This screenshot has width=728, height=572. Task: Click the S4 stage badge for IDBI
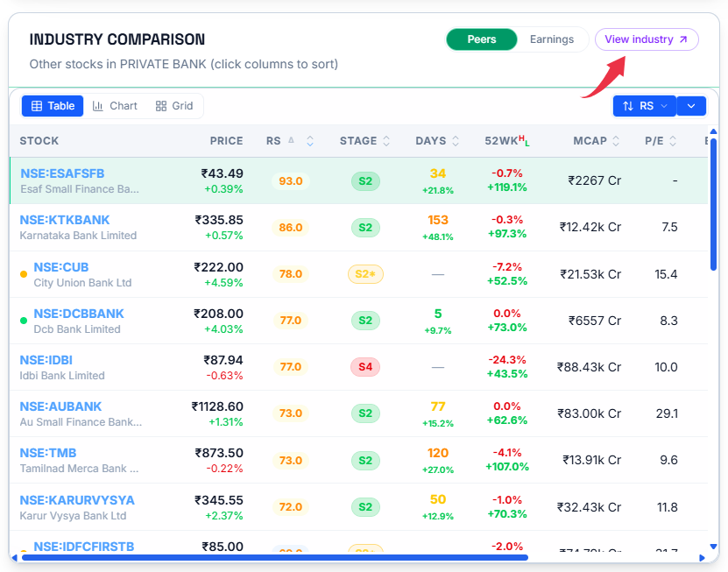tap(365, 367)
